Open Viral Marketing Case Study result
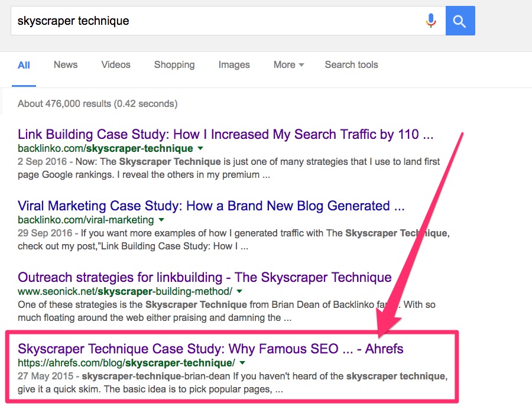Viewport: 532px width, 406px height. (211, 206)
